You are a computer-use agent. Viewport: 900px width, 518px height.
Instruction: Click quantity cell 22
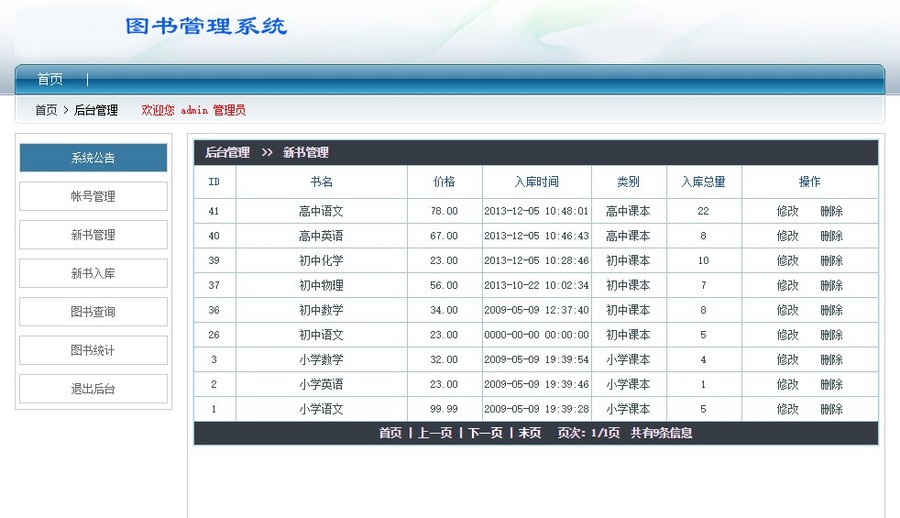(x=704, y=211)
